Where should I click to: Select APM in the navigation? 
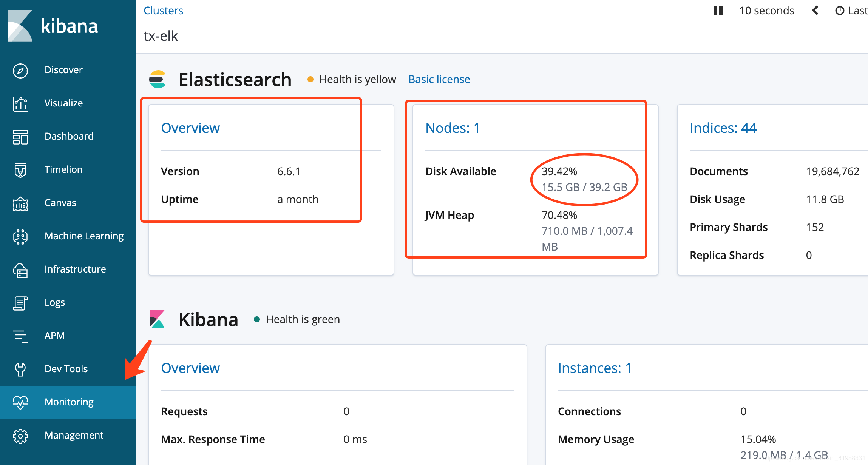pyautogui.click(x=55, y=336)
